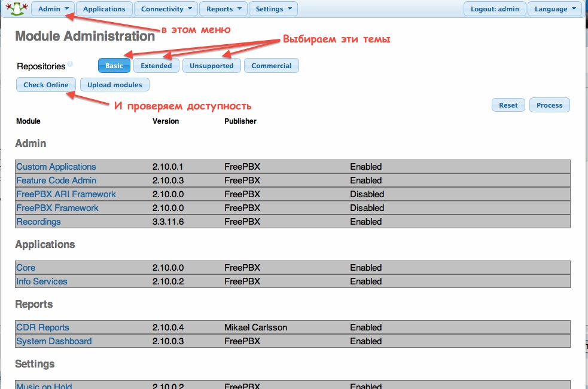
Task: Open the Custom Applications module link
Action: (56, 167)
